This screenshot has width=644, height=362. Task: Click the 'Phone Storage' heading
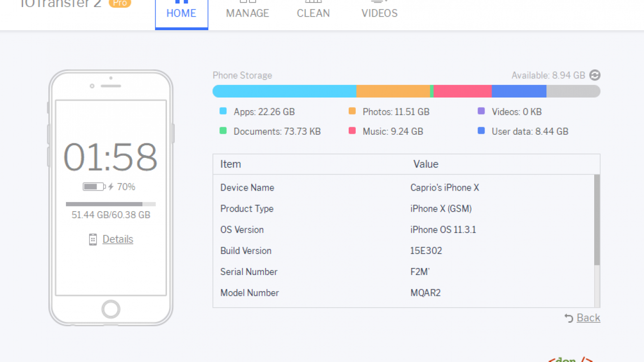(243, 75)
